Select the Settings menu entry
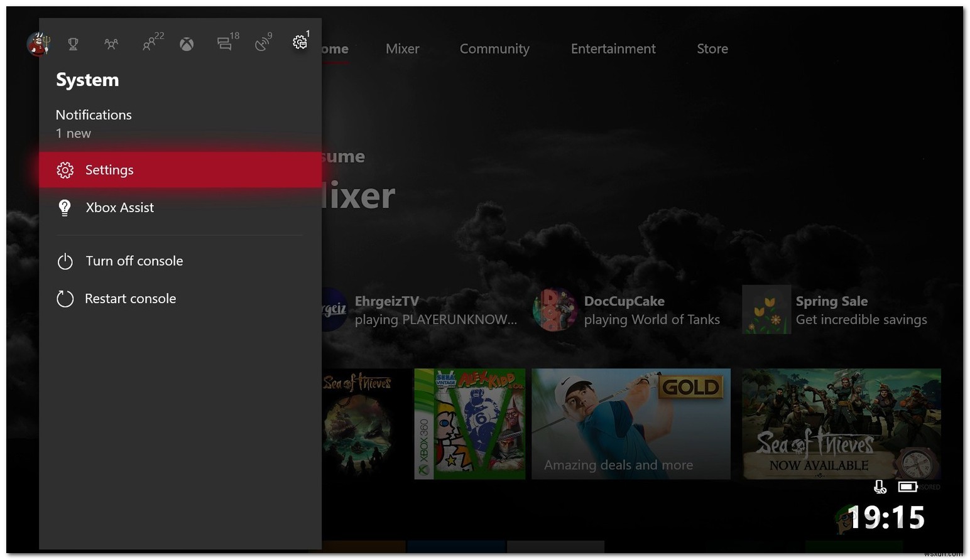 tap(109, 170)
